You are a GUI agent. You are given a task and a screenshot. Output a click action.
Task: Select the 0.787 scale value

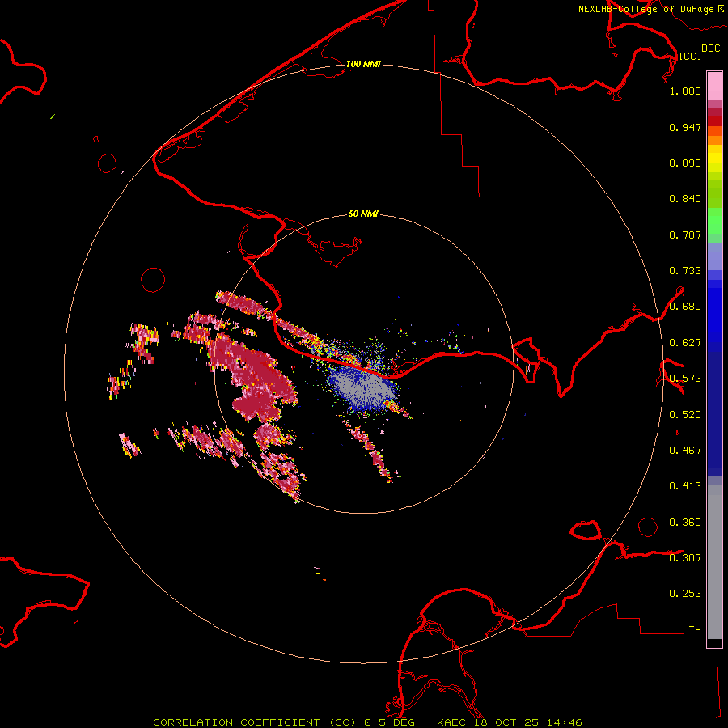click(685, 235)
